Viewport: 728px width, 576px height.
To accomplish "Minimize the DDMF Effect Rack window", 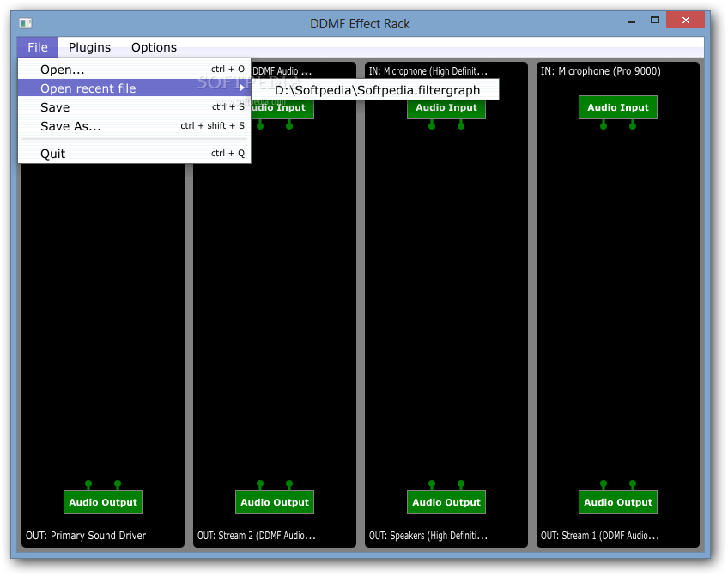I will [x=632, y=21].
